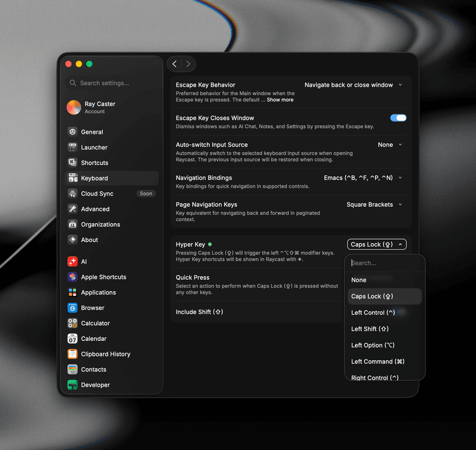Click the Advanced tools icon
Image resolution: width=476 pixels, height=450 pixels.
coord(72,209)
